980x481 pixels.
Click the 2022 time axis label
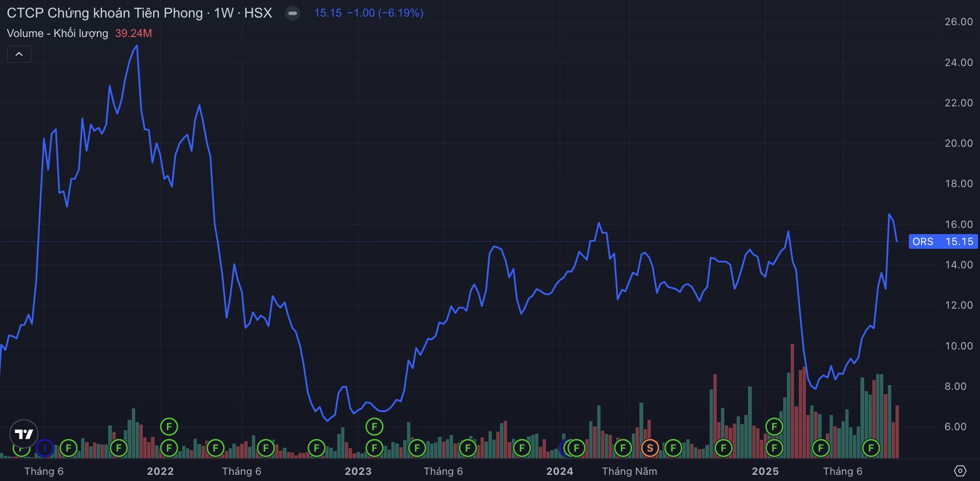tap(160, 472)
